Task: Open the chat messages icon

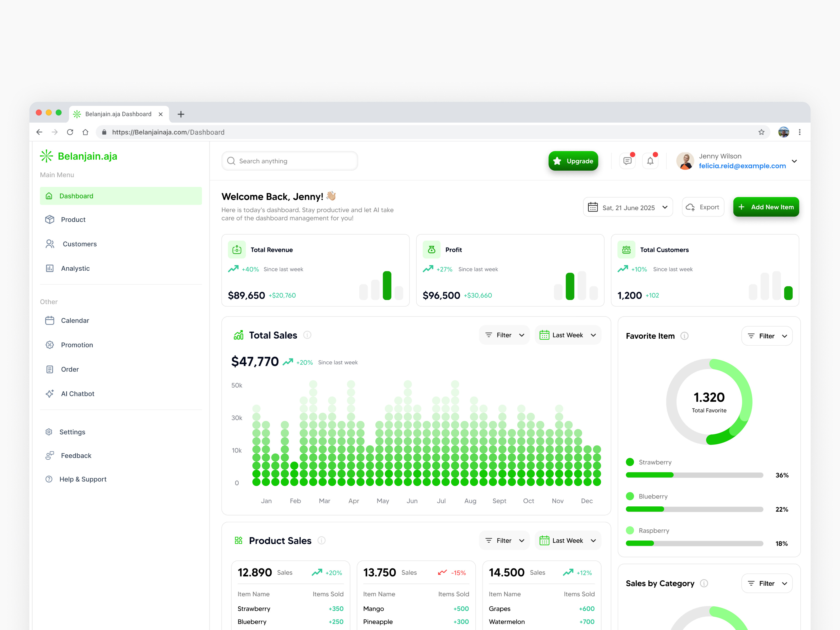Action: pyautogui.click(x=627, y=161)
